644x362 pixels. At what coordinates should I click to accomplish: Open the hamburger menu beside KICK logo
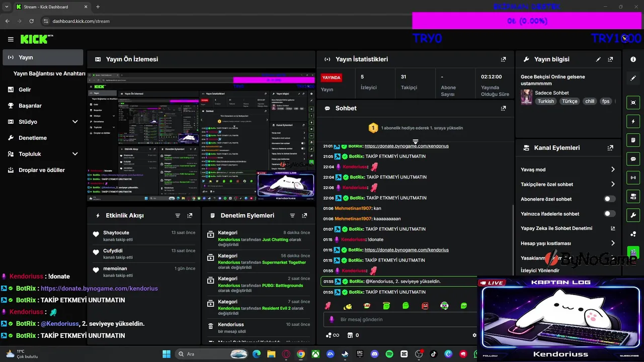(11, 39)
